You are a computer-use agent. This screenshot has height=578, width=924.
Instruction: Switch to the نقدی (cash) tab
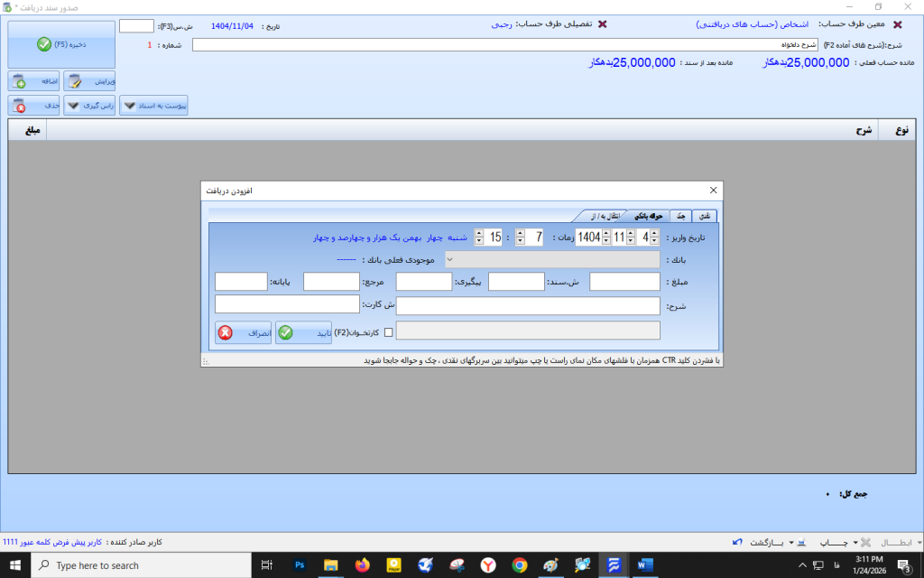tap(707, 216)
